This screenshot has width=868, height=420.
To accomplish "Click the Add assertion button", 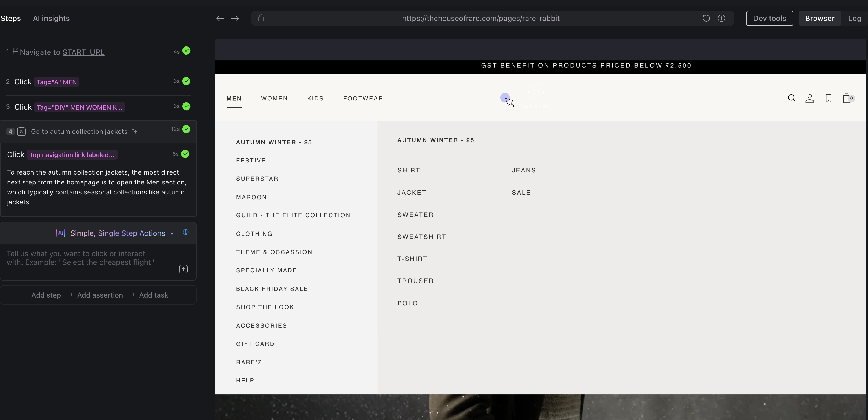I will 96,295.
